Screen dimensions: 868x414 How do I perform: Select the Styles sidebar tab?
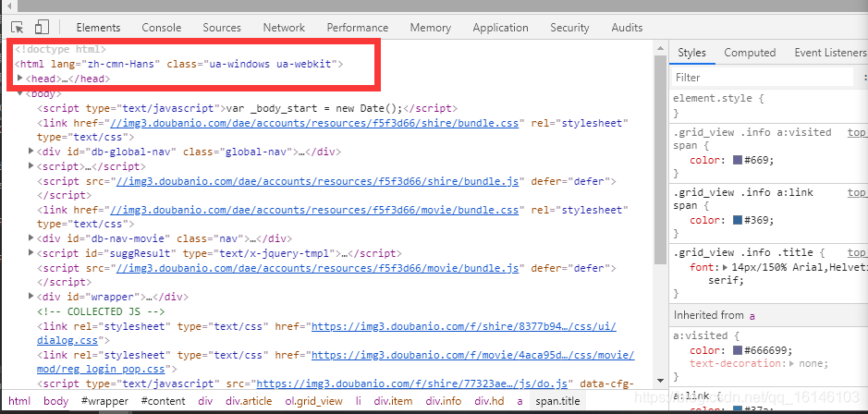[x=691, y=53]
